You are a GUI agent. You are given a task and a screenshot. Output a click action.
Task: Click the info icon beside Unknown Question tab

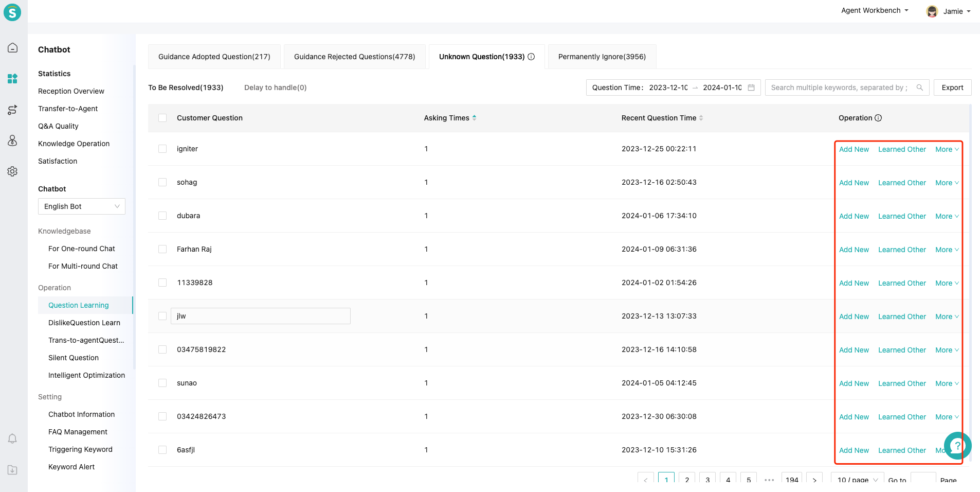pos(531,57)
